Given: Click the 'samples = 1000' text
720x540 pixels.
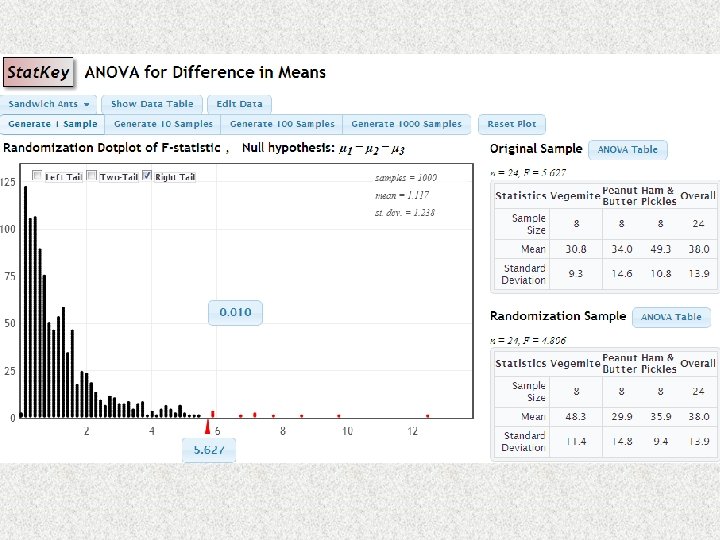Looking at the screenshot, I should 406,178.
